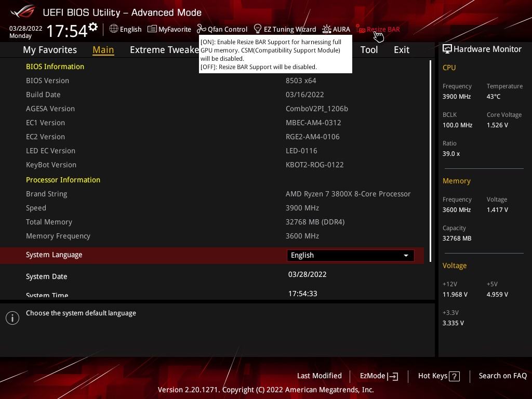Switch to EzMode
Screen dimensions: 532x399
(x=379, y=376)
